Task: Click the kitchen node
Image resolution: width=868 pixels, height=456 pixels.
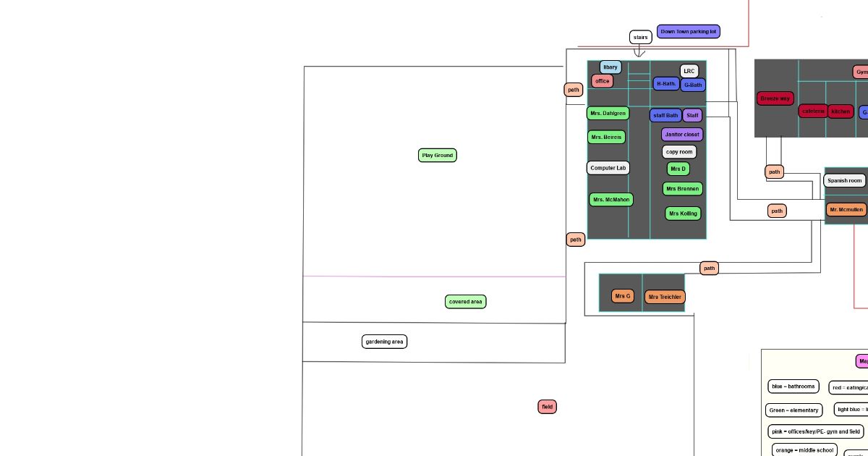Action: (x=841, y=111)
